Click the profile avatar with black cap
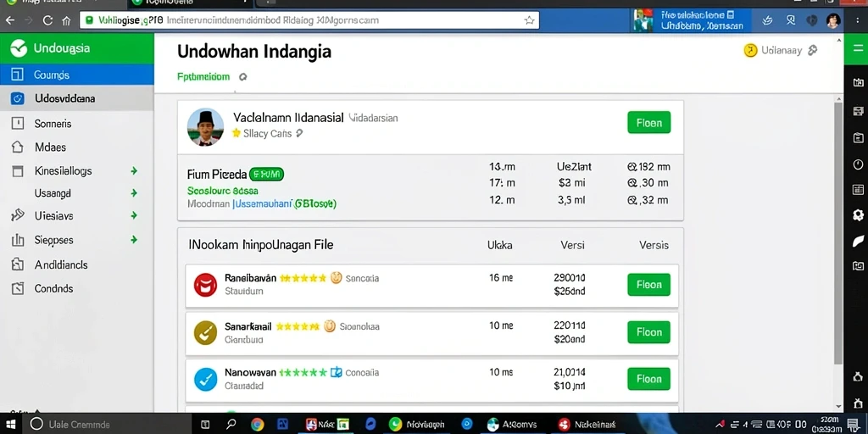This screenshot has height=434, width=868. (x=205, y=127)
